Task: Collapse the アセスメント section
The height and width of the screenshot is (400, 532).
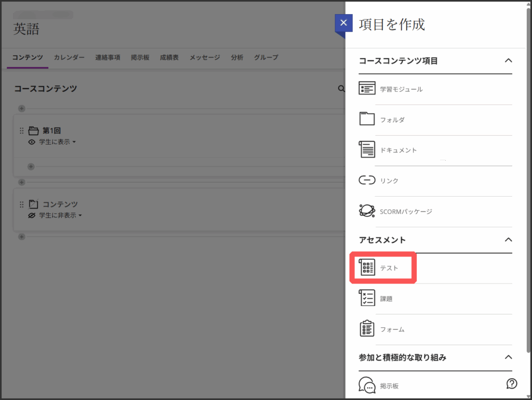Action: [509, 240]
